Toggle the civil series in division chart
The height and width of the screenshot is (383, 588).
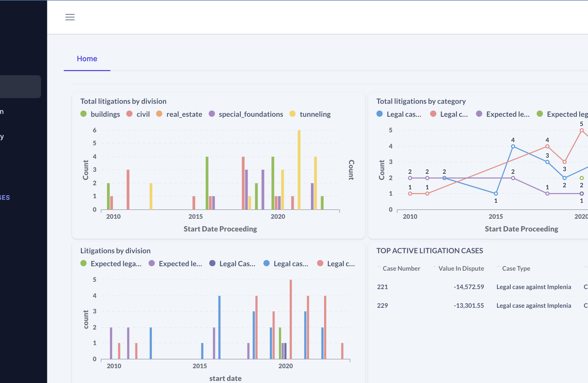point(143,114)
